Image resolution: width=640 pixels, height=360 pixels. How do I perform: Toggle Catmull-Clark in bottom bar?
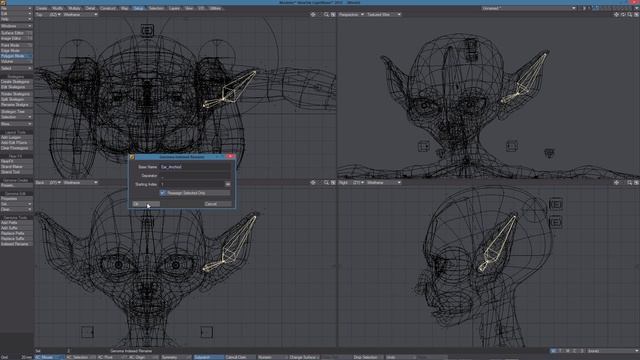tap(240, 357)
